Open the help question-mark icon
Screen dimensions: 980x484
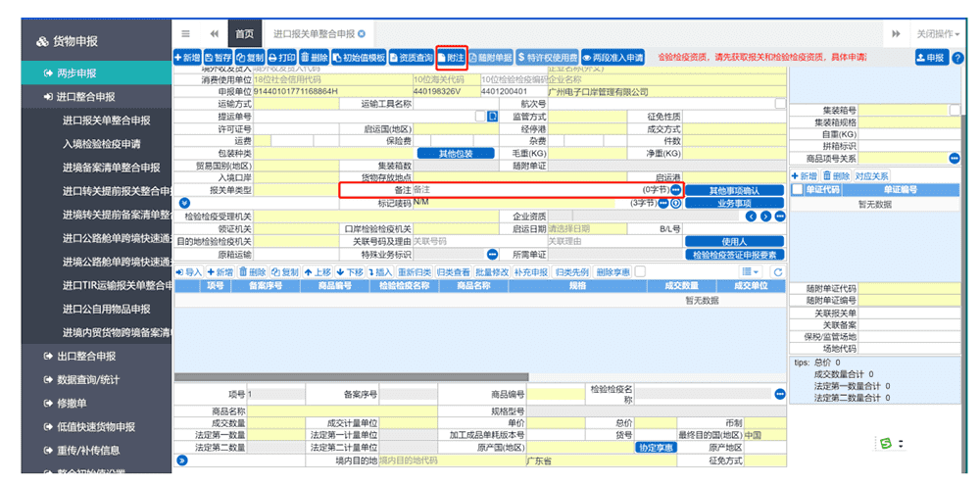tap(957, 58)
